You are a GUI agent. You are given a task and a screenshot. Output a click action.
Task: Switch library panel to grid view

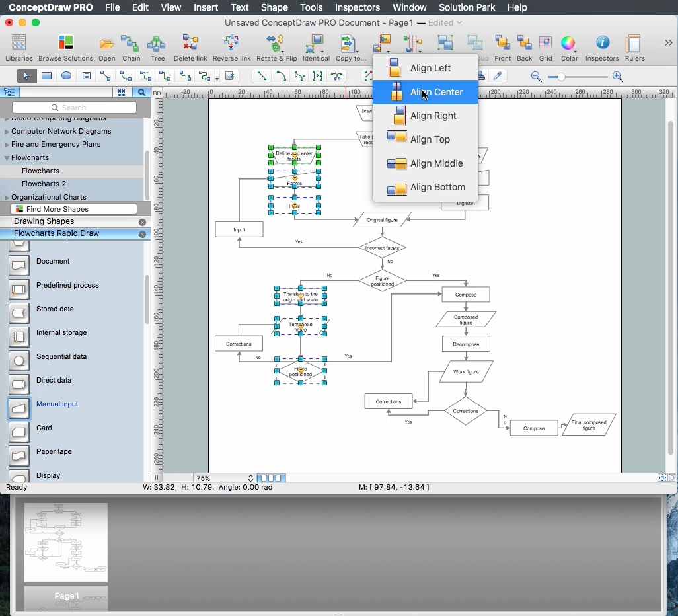122,93
